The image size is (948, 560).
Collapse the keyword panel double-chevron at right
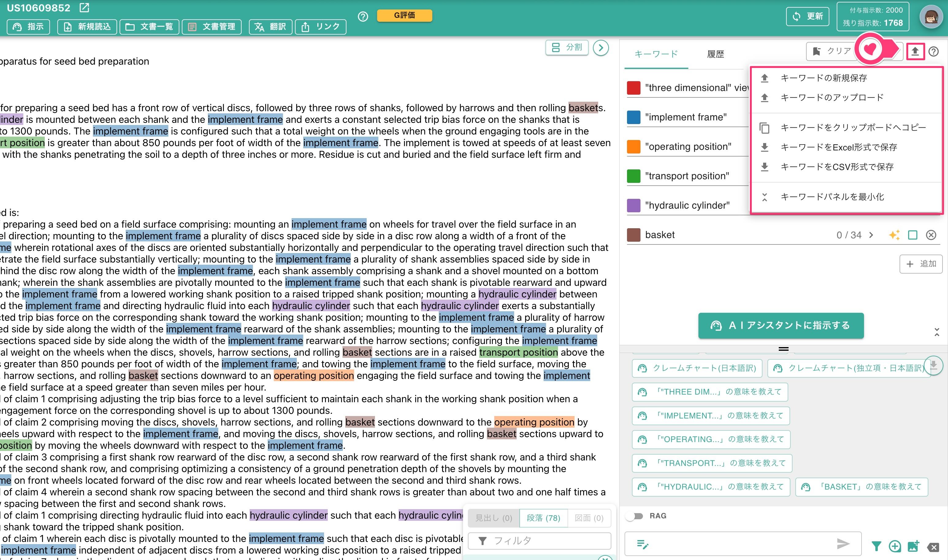click(937, 332)
